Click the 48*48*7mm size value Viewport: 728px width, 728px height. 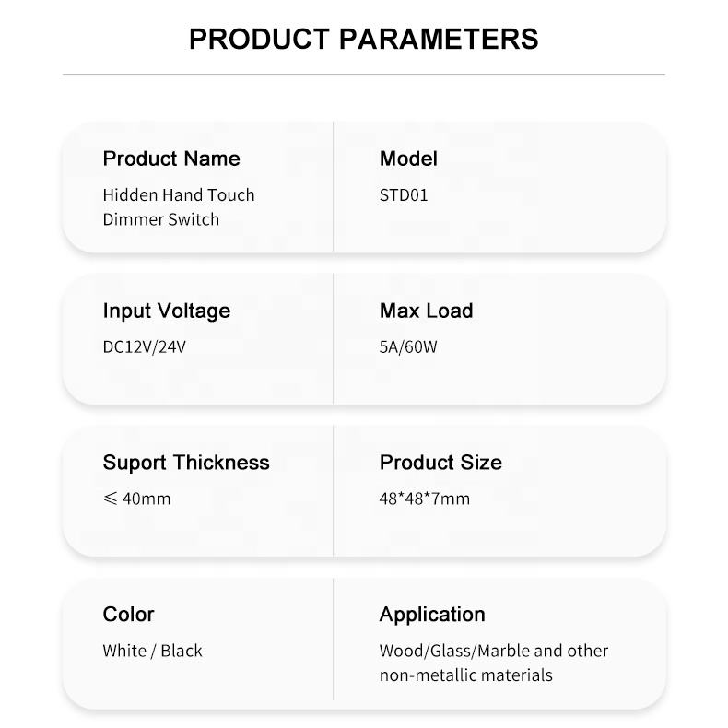coord(425,499)
